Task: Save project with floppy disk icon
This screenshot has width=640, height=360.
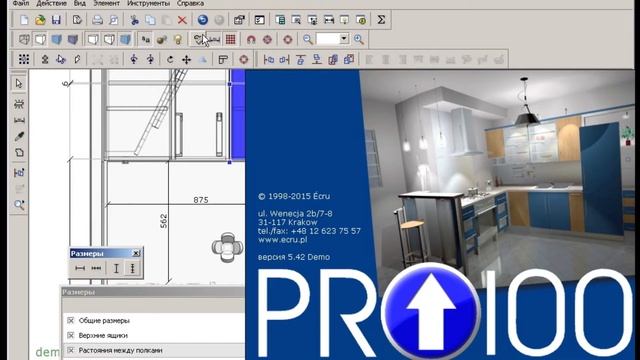Action: tap(56, 20)
